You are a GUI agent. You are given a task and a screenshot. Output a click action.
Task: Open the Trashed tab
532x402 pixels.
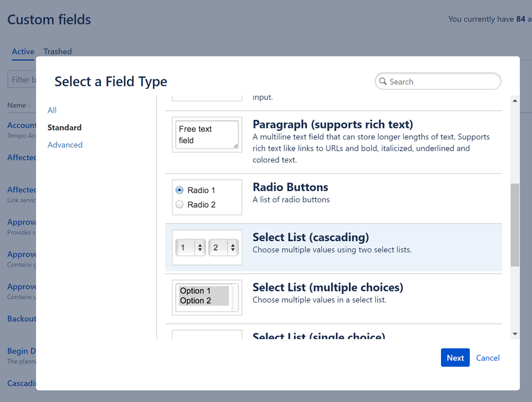coord(58,52)
